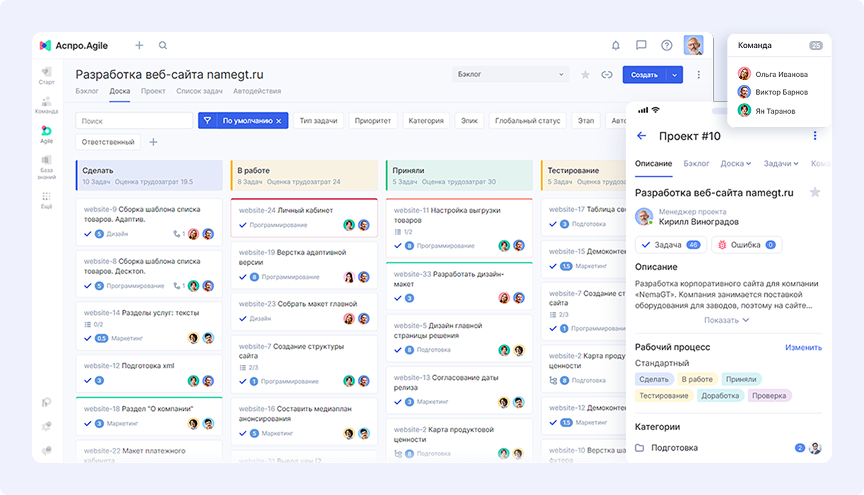Open the notifications bell icon
864x495 pixels.
point(615,45)
